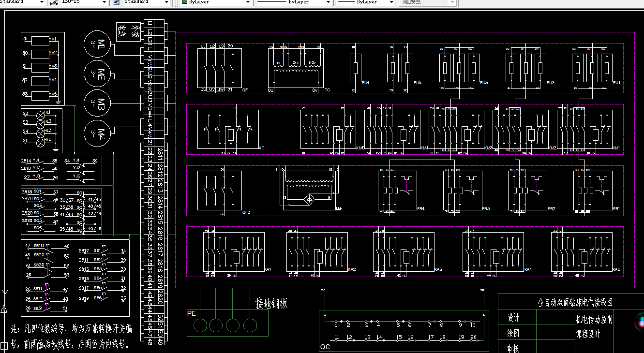Click the KM4 contactor label
The height and width of the screenshot is (353, 644).
coord(424,148)
